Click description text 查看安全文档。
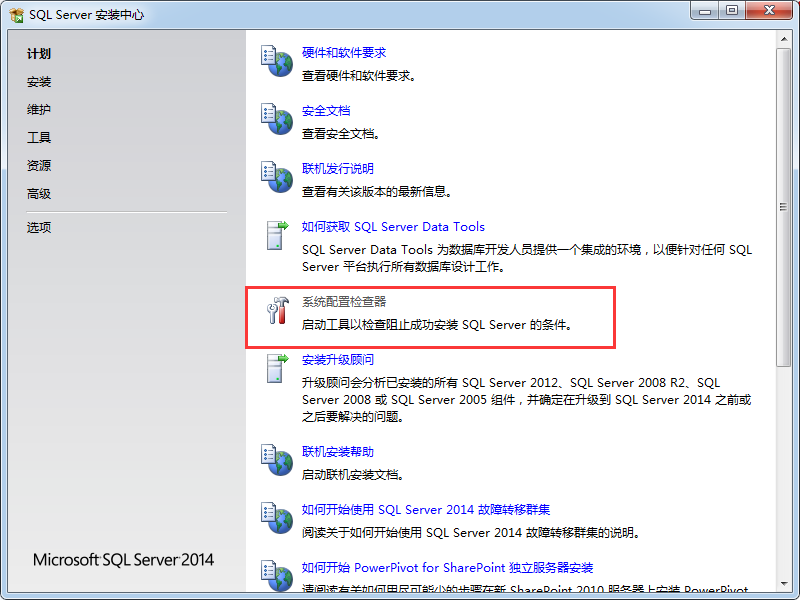Screen dimensions: 800x600 (342, 134)
